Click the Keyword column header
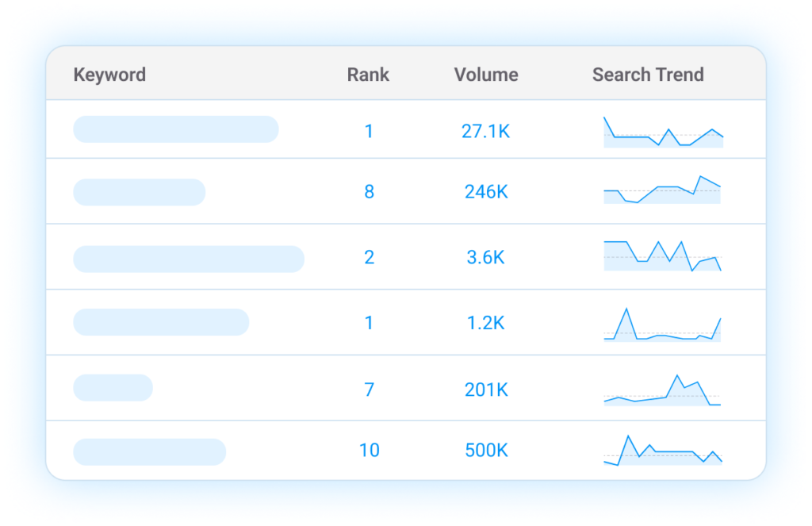The height and width of the screenshot is (526, 812). pyautogui.click(x=109, y=75)
